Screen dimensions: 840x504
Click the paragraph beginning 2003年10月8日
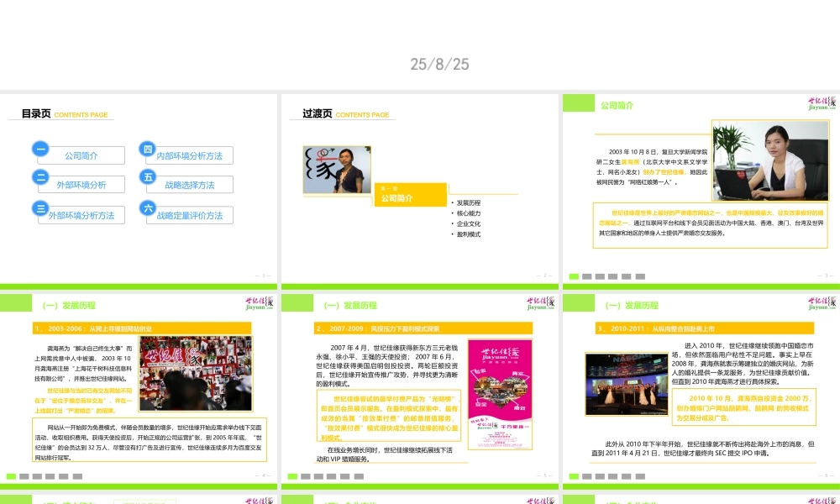pyautogui.click(x=652, y=167)
